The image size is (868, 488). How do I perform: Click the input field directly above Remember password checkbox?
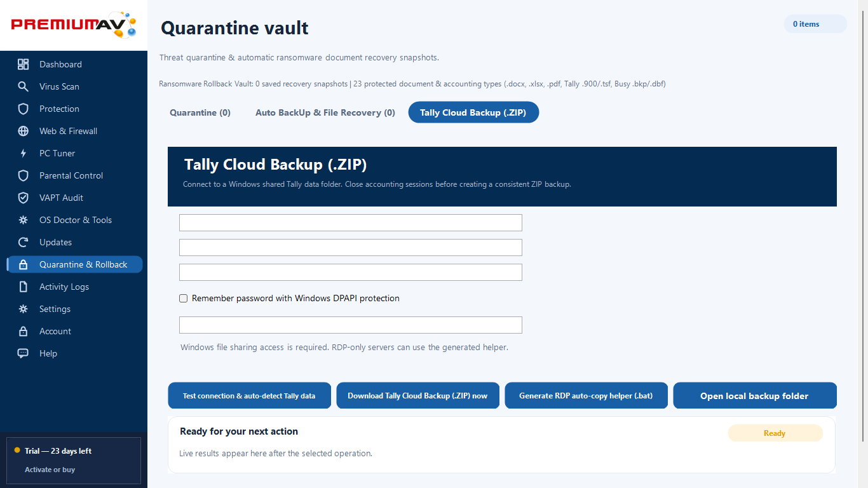tap(351, 272)
